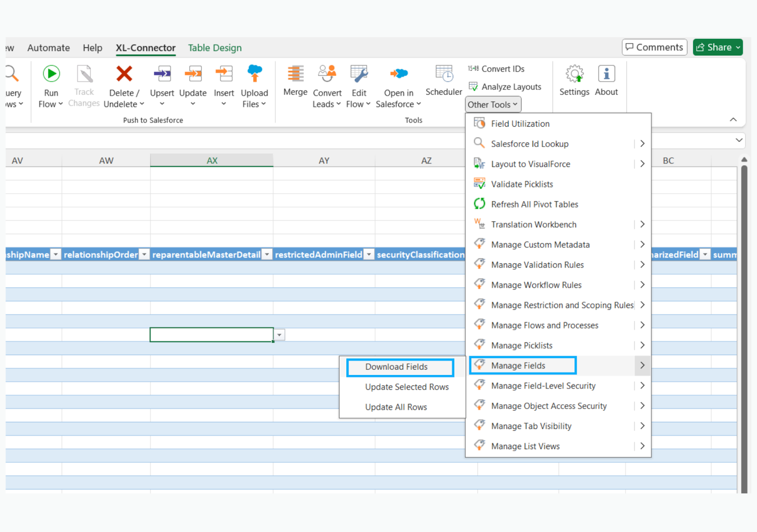
Task: Click the Field Utilization icon
Action: (479, 123)
